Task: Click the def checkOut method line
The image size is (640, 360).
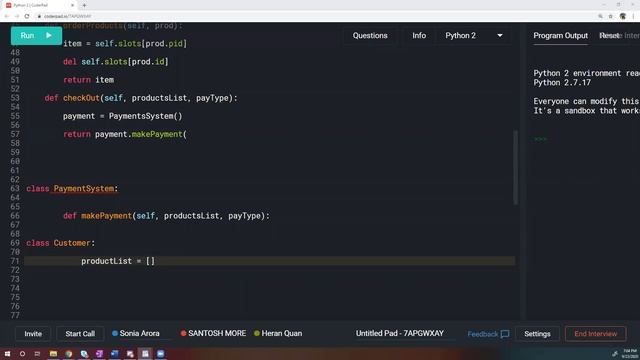Action: coord(141,98)
